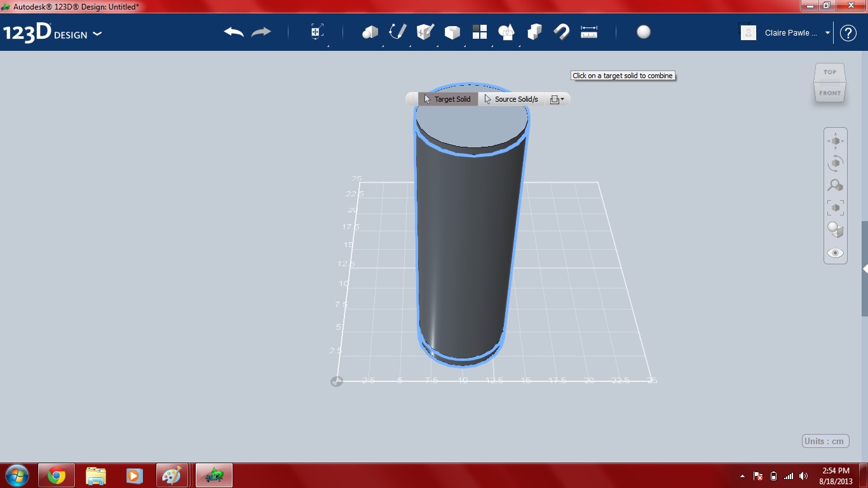This screenshot has height=488, width=868.
Task: Select the Pan navigation tool
Action: [836, 141]
